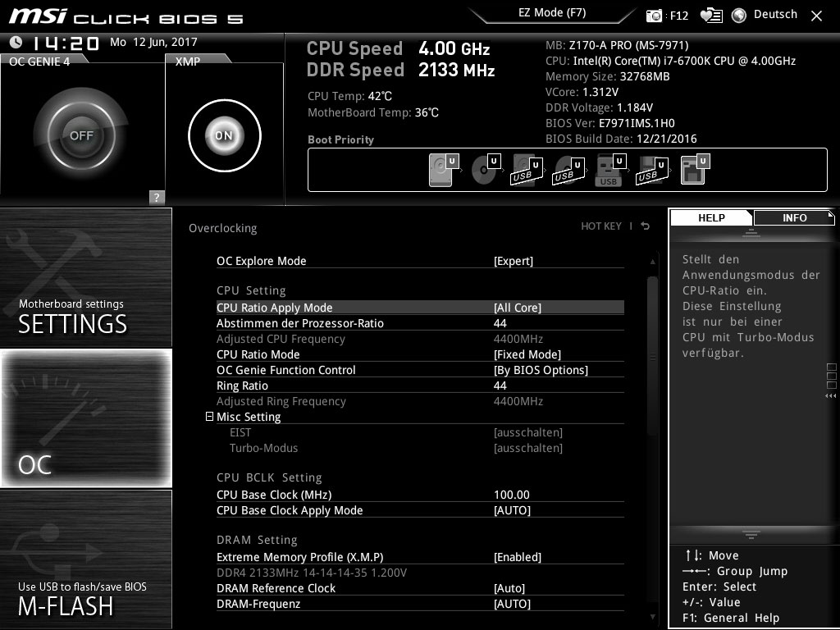Select DDR4 2133MHz 14-14-14-35 profile line
840x630 pixels.
pyautogui.click(x=312, y=572)
